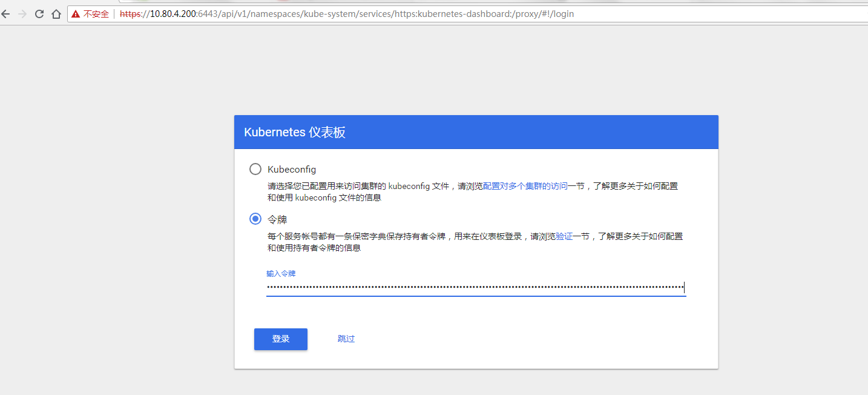Click the 输入令牌 field label

(x=281, y=274)
